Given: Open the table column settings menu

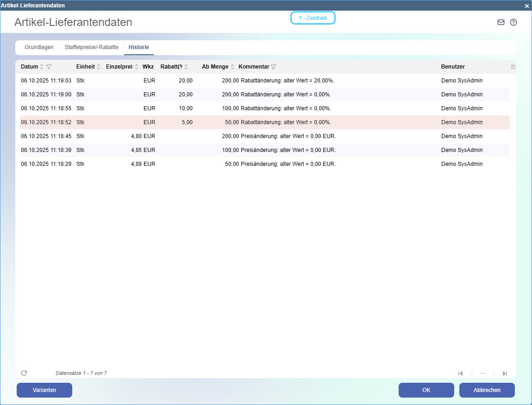Looking at the screenshot, I should 513,67.
